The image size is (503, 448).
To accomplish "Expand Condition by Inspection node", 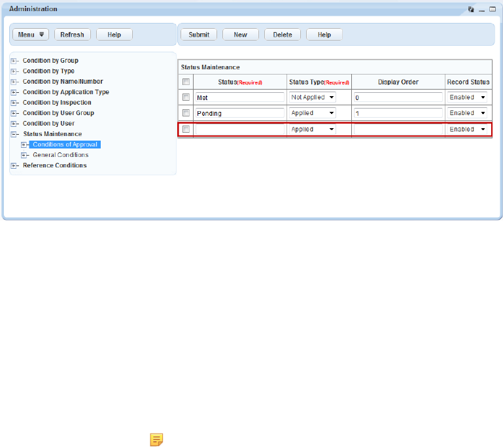I will [x=14, y=103].
